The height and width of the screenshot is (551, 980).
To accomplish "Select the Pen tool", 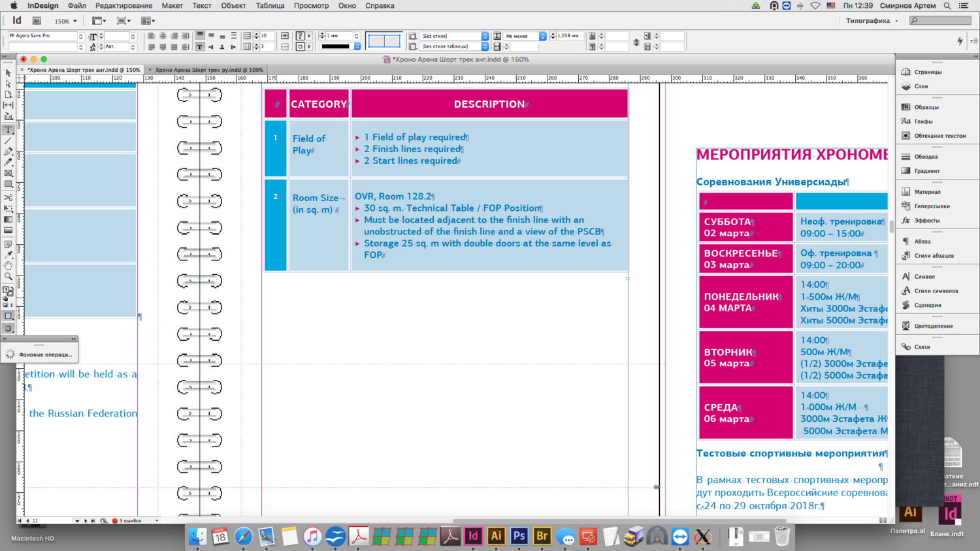I will (x=8, y=151).
